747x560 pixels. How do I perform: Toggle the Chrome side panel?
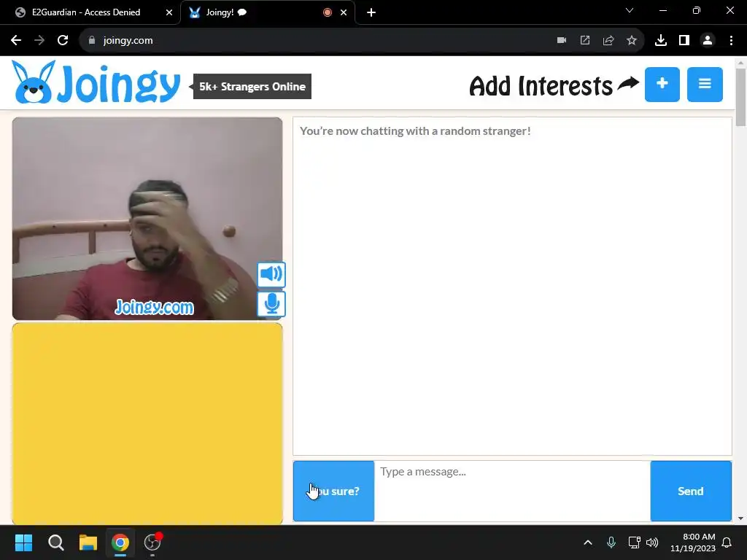[x=684, y=41]
